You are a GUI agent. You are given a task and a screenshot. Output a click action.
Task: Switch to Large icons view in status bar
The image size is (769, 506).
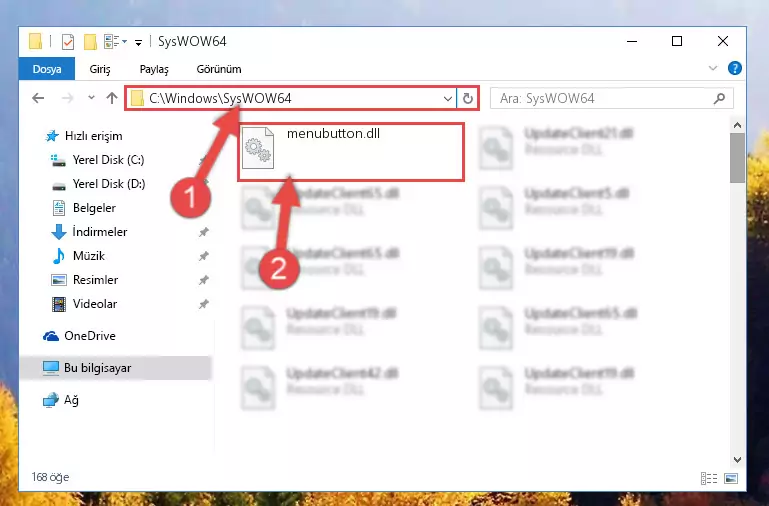731,478
